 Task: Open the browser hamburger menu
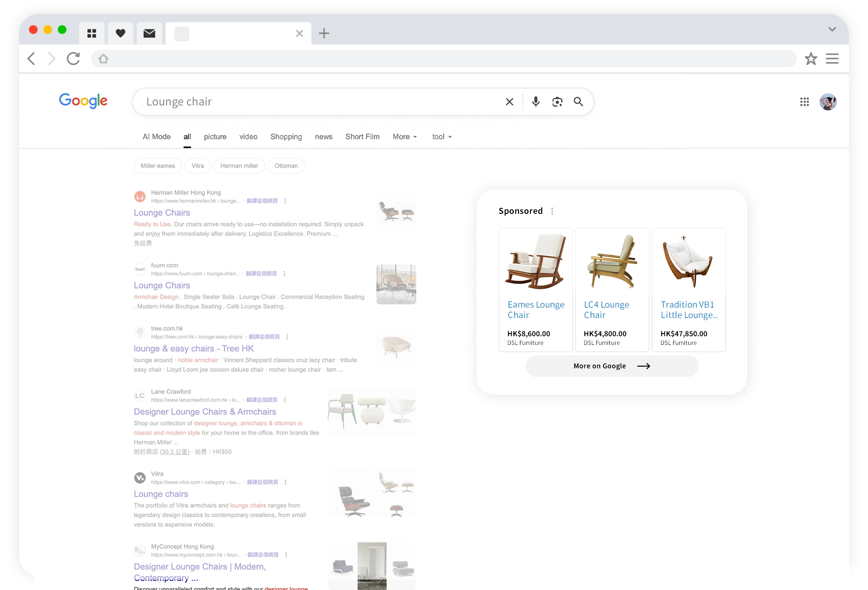(x=832, y=59)
